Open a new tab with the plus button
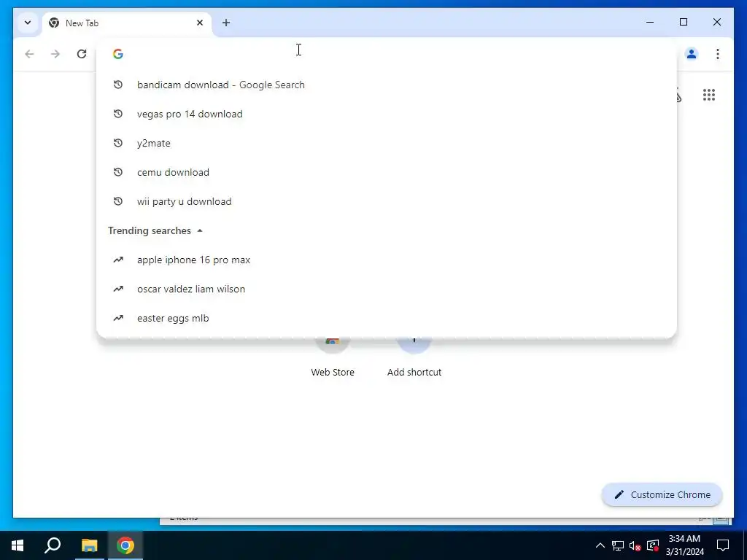Viewport: 747px width, 560px height. point(226,23)
